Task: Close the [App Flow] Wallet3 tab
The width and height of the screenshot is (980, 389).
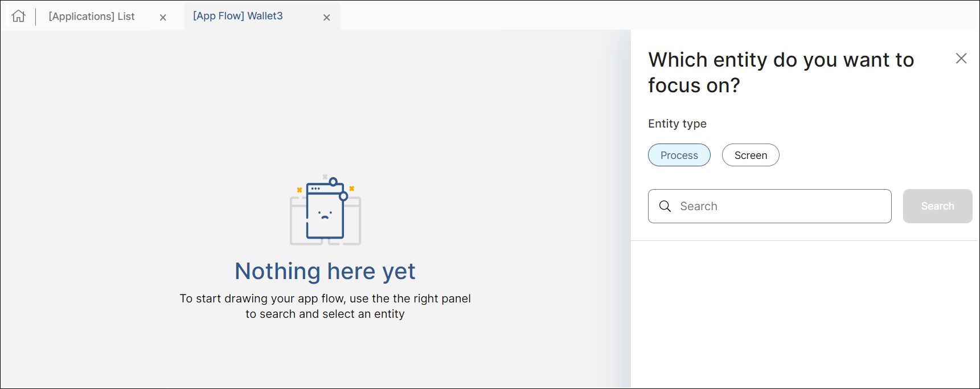Action: (x=327, y=18)
